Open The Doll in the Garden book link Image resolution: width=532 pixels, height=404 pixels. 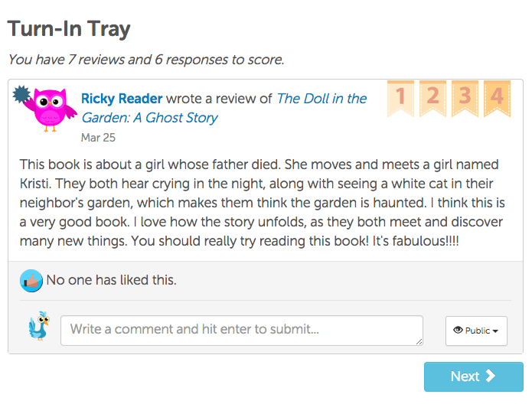(321, 99)
